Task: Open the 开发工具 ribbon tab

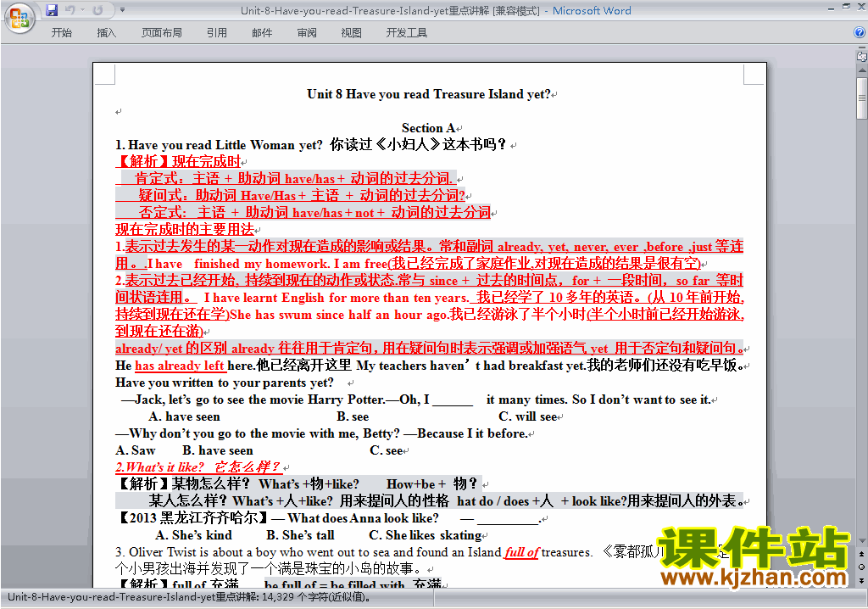Action: pos(407,33)
